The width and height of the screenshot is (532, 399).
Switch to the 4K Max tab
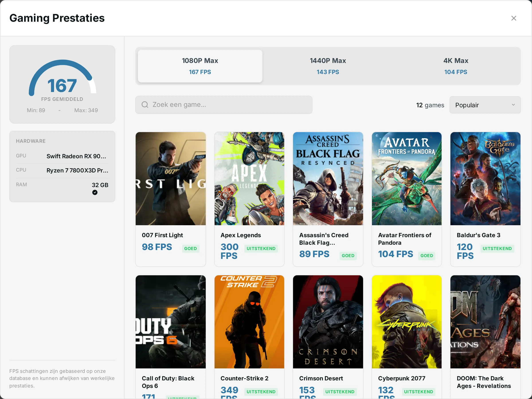click(x=456, y=66)
